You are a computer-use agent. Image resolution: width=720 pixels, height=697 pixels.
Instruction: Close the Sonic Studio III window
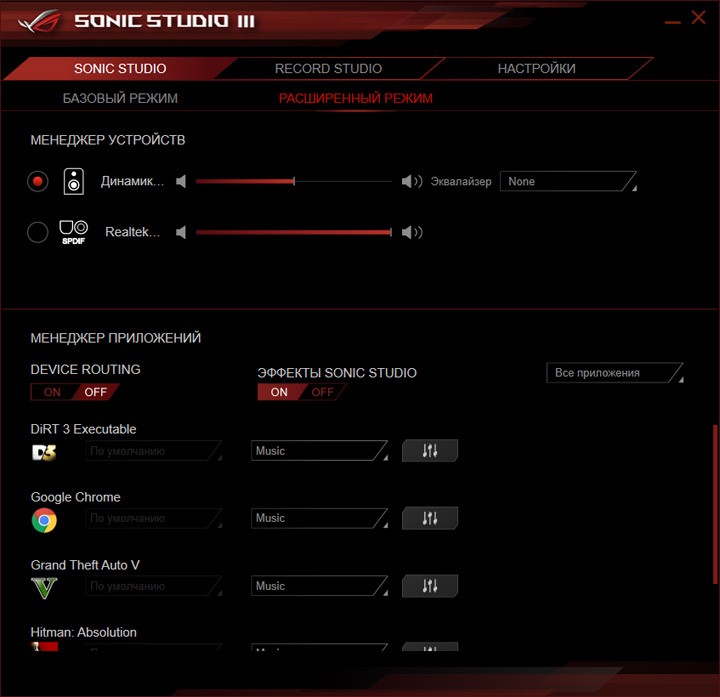698,17
